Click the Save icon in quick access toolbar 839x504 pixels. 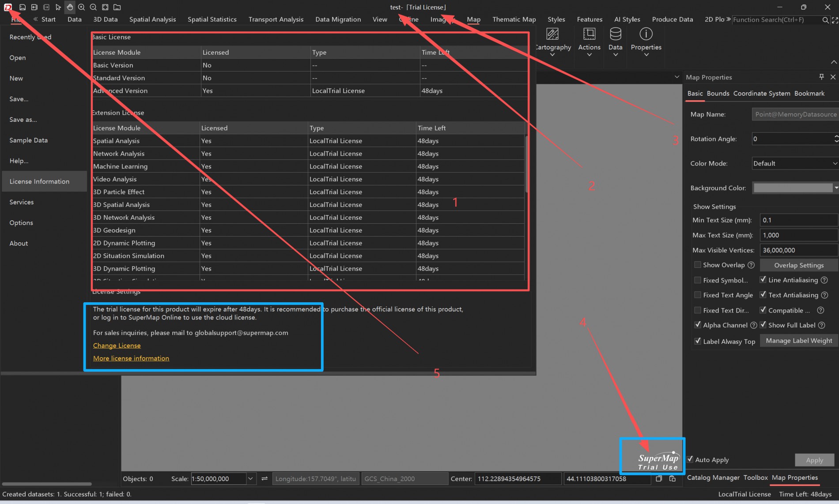(23, 7)
